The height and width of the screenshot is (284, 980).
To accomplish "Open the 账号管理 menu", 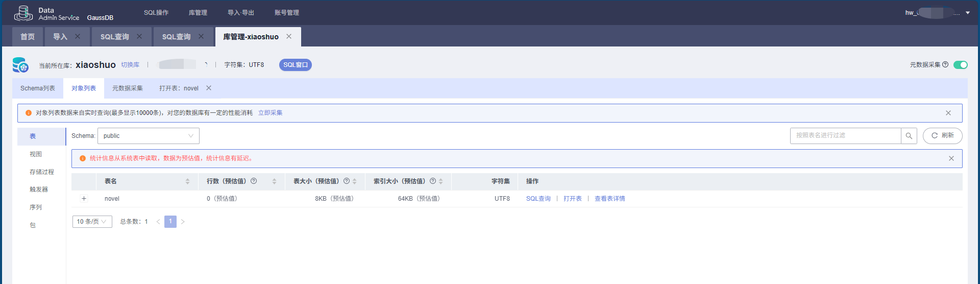I will tap(287, 13).
